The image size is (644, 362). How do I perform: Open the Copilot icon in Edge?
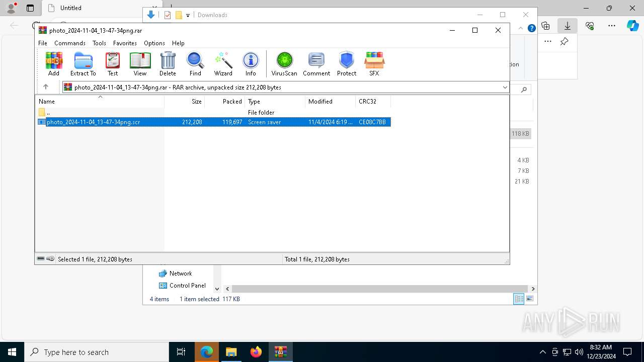click(633, 26)
